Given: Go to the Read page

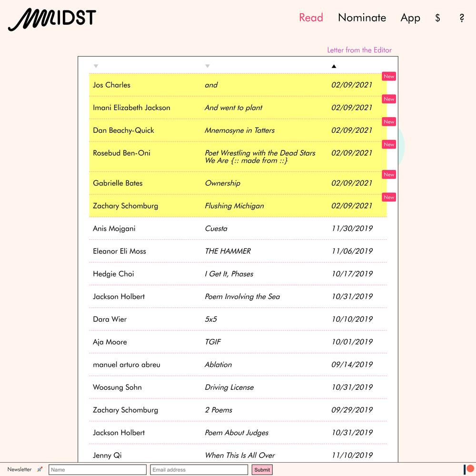Looking at the screenshot, I should point(311,18).
